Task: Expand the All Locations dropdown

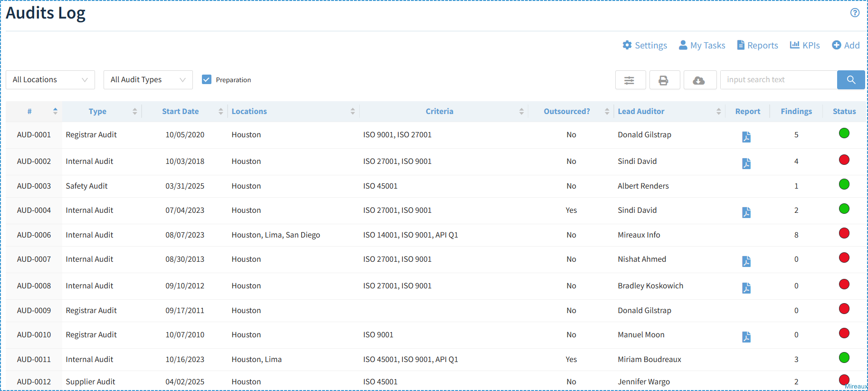Action: 50,80
